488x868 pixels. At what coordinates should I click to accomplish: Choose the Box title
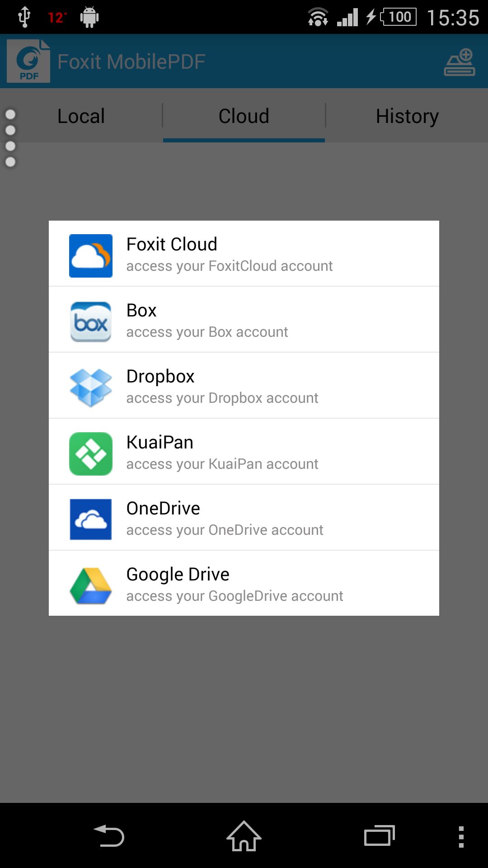(141, 310)
